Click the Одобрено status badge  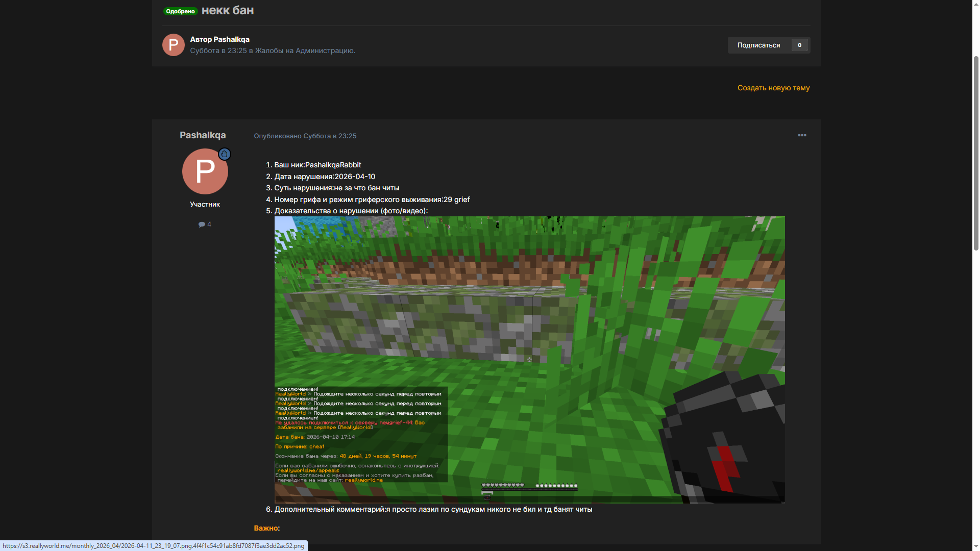click(180, 11)
